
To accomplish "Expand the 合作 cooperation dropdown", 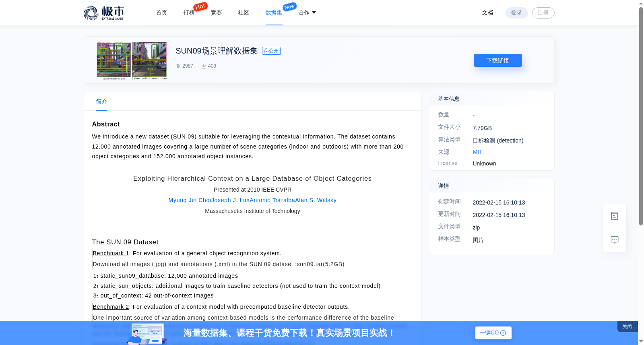I will tap(307, 13).
